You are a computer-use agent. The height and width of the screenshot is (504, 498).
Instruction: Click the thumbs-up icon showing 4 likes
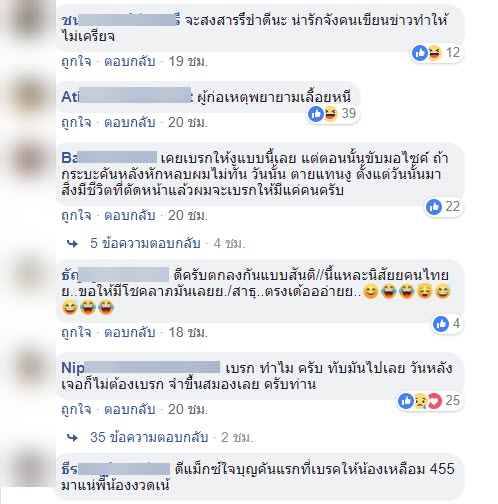pos(441,324)
